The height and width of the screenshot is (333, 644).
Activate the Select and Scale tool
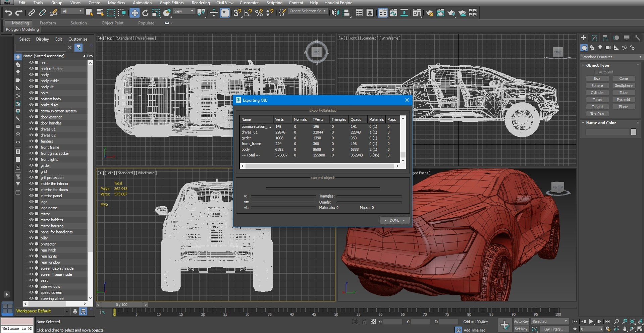(156, 13)
